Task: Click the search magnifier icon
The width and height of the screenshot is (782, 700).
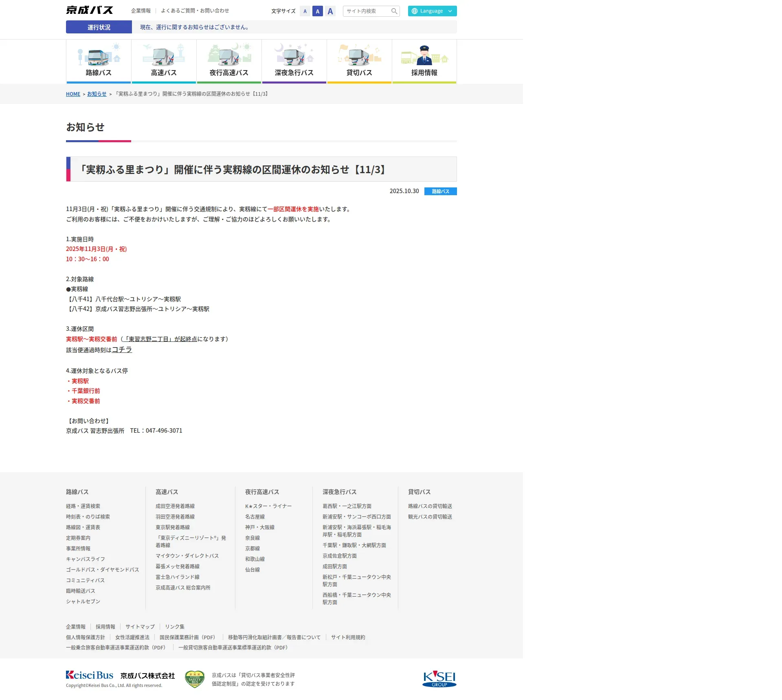Action: (x=394, y=11)
